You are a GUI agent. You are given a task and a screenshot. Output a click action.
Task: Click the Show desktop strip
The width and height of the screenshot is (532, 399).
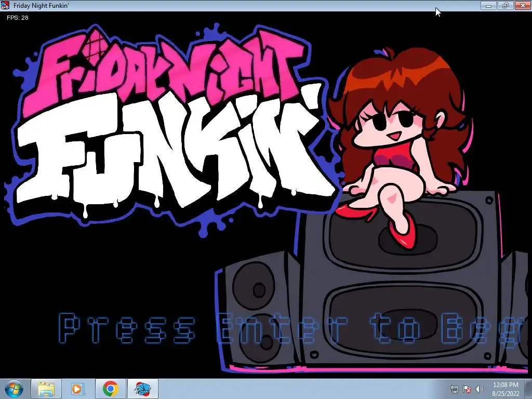(528, 389)
